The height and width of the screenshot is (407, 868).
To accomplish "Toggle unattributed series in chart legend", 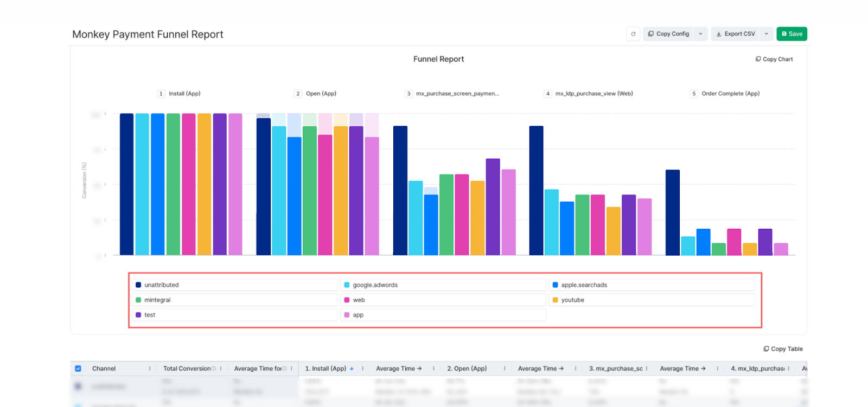I will pyautogui.click(x=161, y=285).
